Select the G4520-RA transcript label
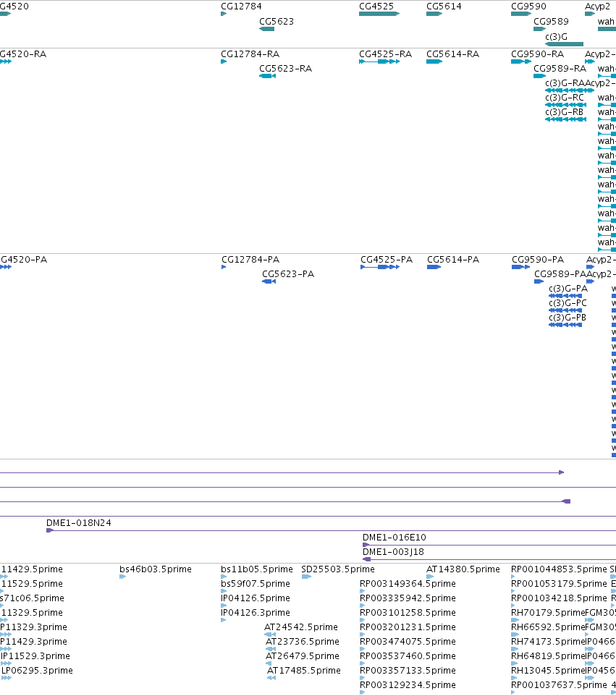Image resolution: width=616 pixels, height=696 pixels. click(23, 54)
